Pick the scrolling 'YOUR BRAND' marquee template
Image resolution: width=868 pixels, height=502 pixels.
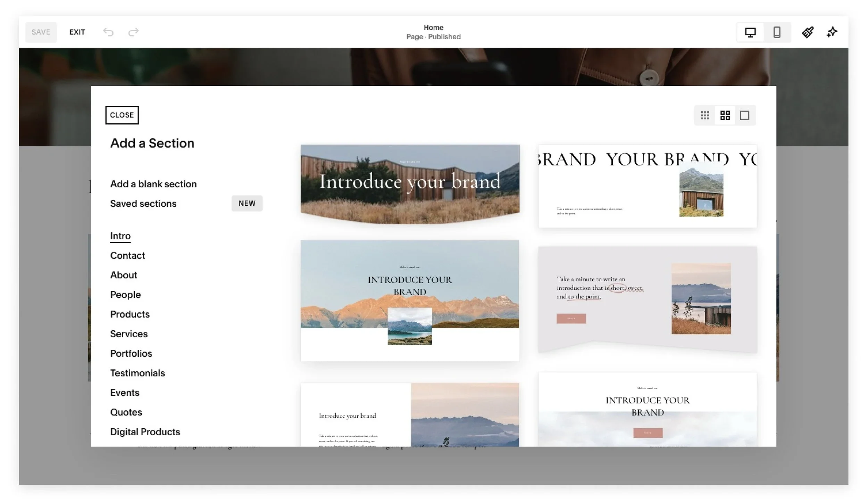click(647, 186)
